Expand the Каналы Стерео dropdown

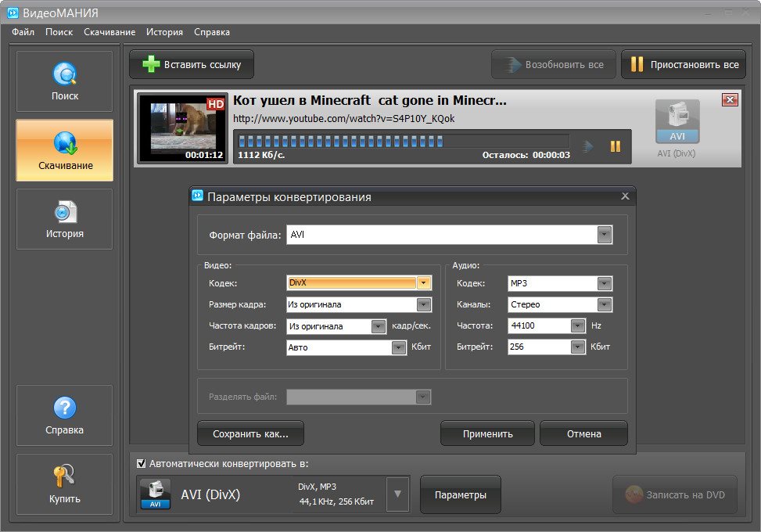[605, 305]
